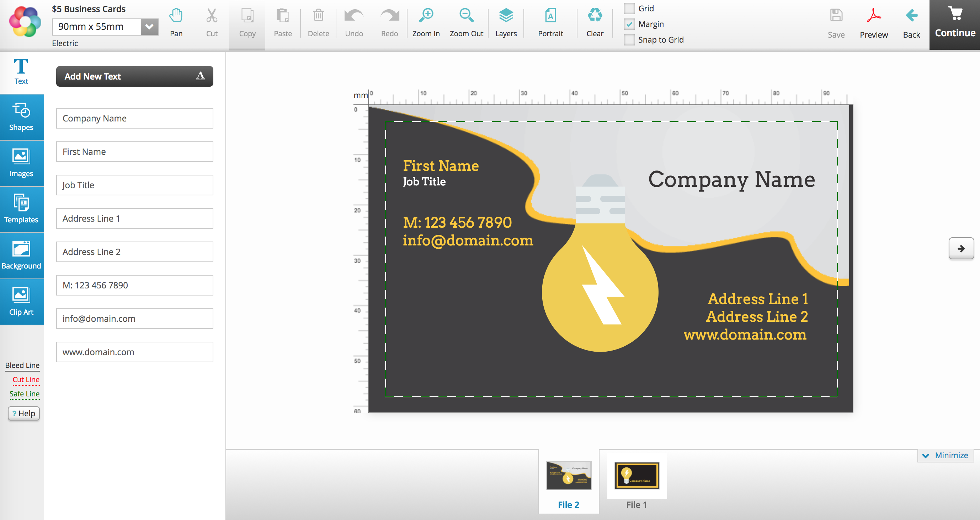Open the Background sidebar tab

point(21,255)
